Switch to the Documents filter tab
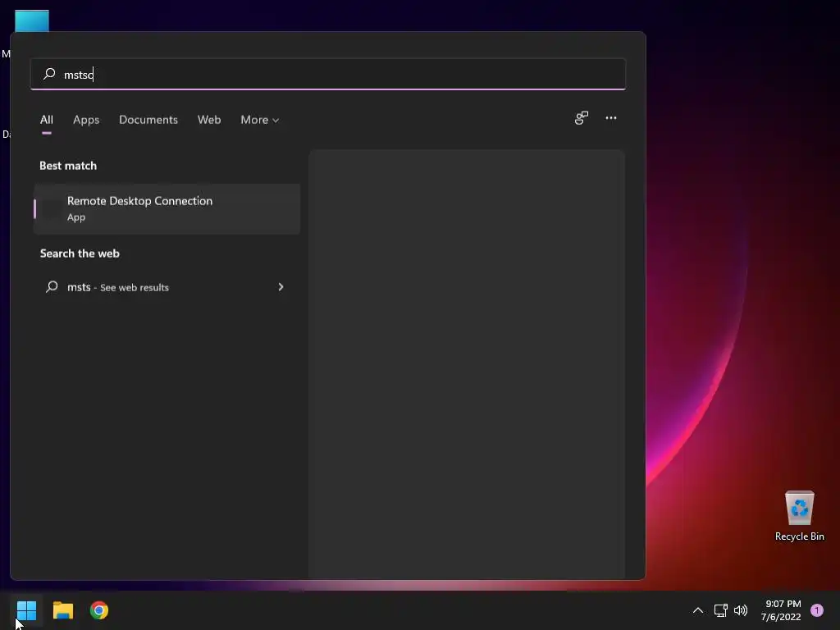Viewport: 840px width, 630px height. pyautogui.click(x=148, y=120)
